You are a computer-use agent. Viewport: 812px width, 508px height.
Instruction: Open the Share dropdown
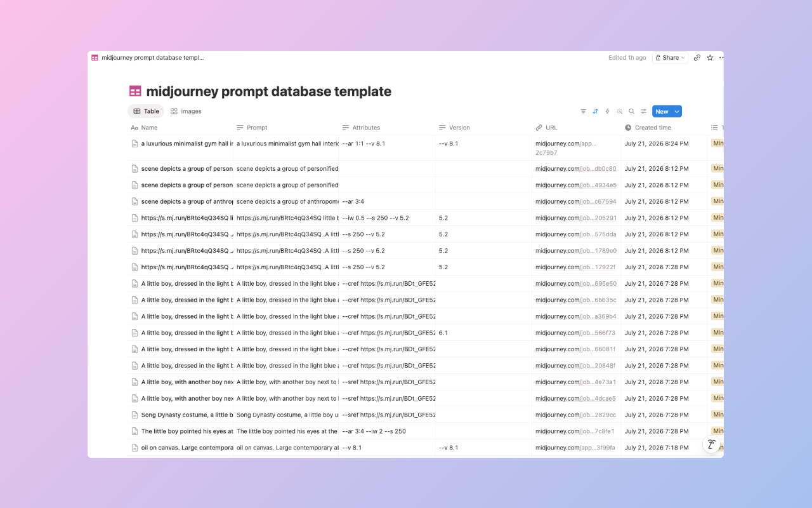pos(671,58)
